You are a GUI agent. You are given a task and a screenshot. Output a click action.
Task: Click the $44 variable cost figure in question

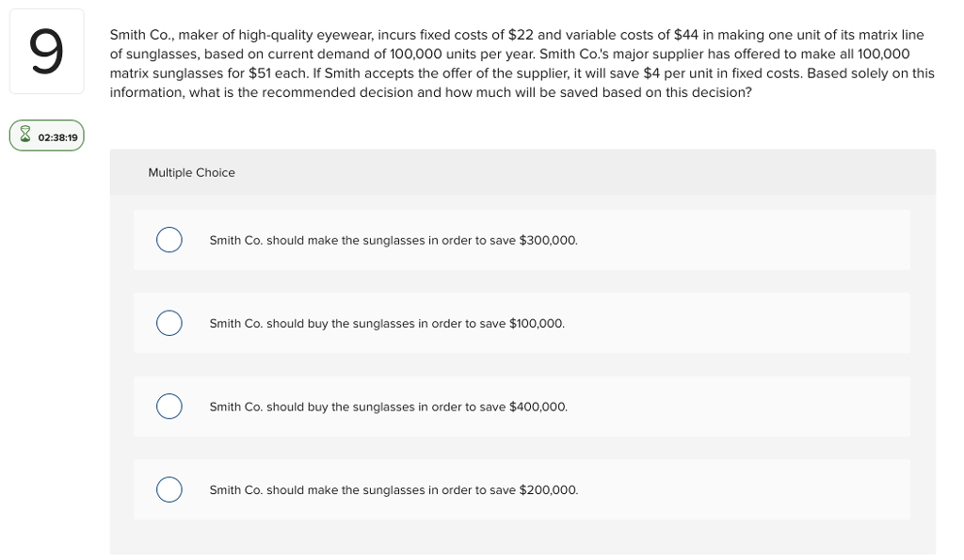(685, 35)
